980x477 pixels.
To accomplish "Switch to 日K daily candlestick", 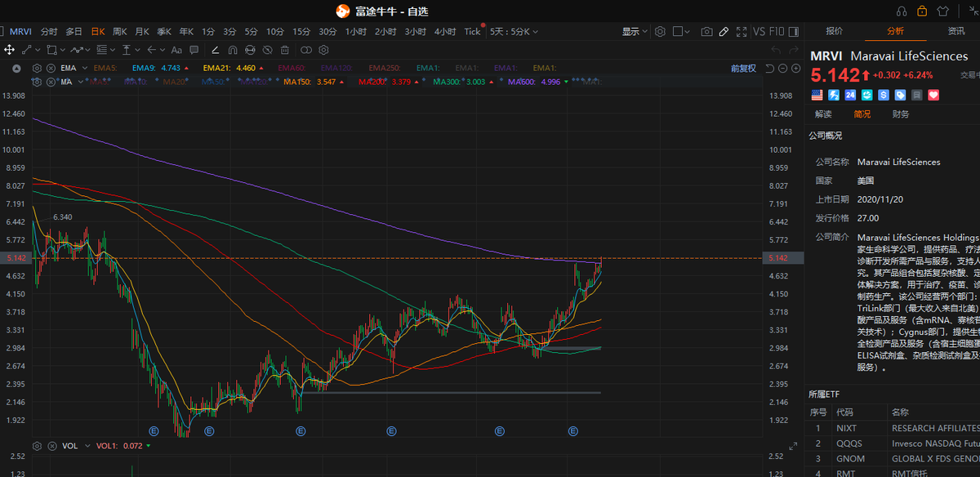I will pos(97,32).
